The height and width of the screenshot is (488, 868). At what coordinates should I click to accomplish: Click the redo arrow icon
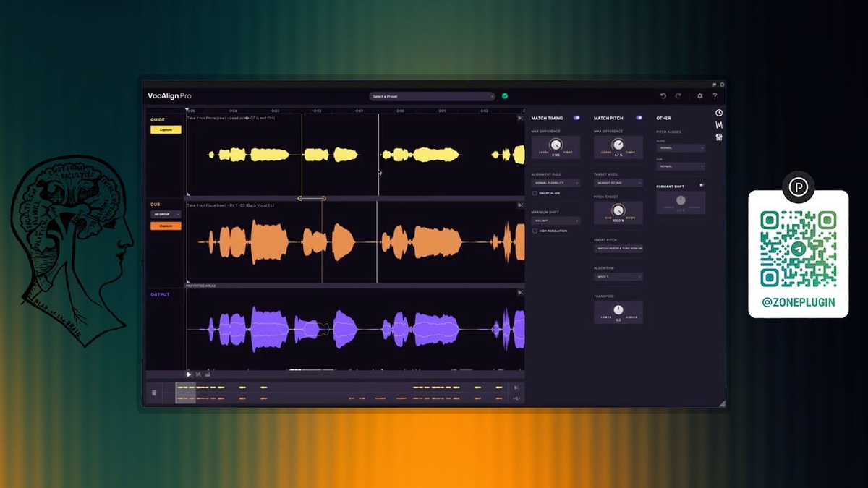click(678, 96)
